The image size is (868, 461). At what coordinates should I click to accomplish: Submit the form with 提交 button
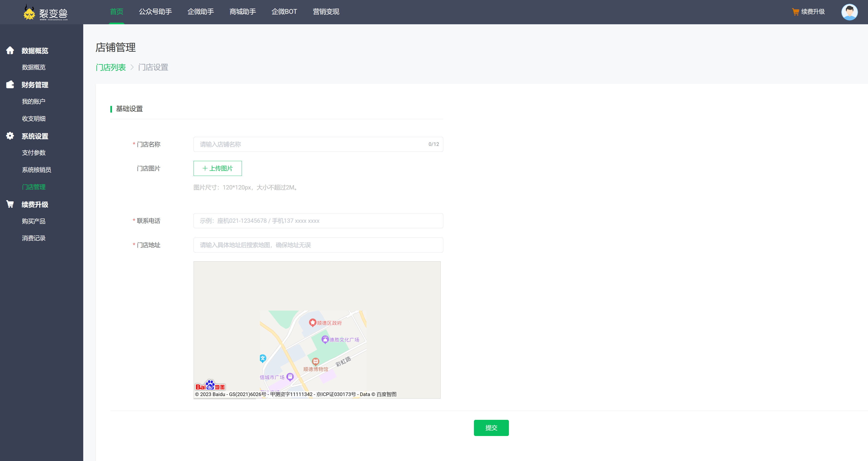491,428
